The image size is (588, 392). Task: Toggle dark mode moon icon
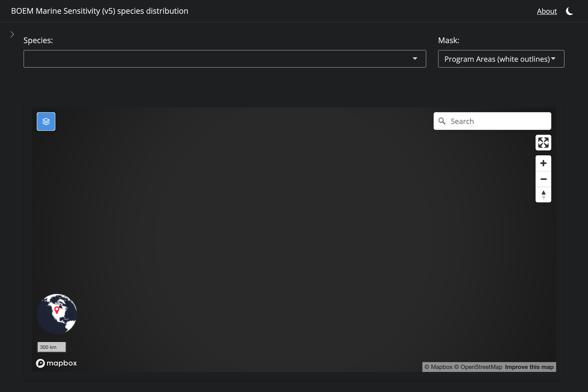tap(569, 11)
